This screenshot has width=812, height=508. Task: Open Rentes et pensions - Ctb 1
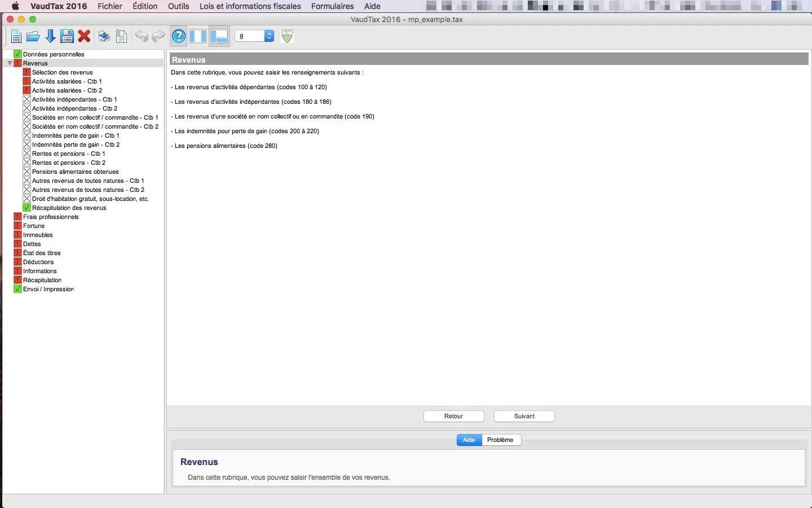[69, 154]
